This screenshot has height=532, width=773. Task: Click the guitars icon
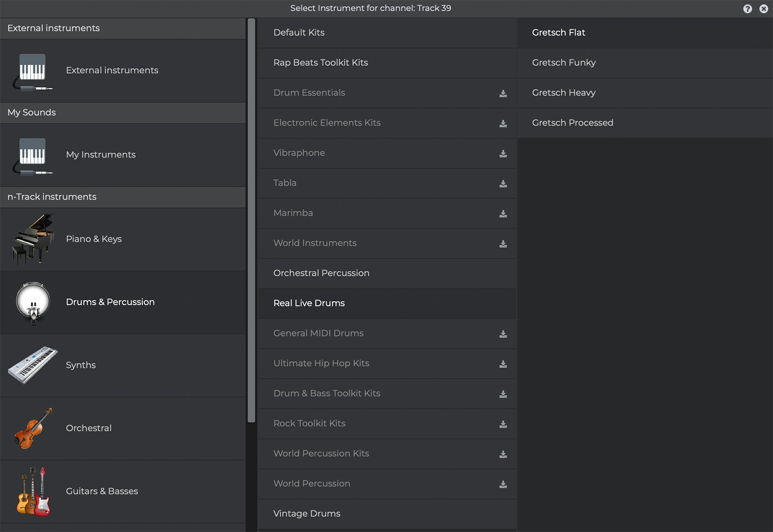pos(33,491)
